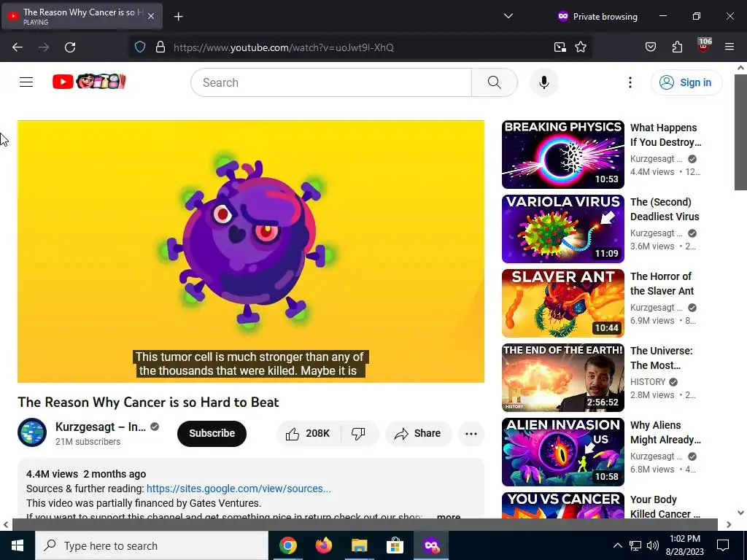Start voice search with the microphone

tap(544, 82)
